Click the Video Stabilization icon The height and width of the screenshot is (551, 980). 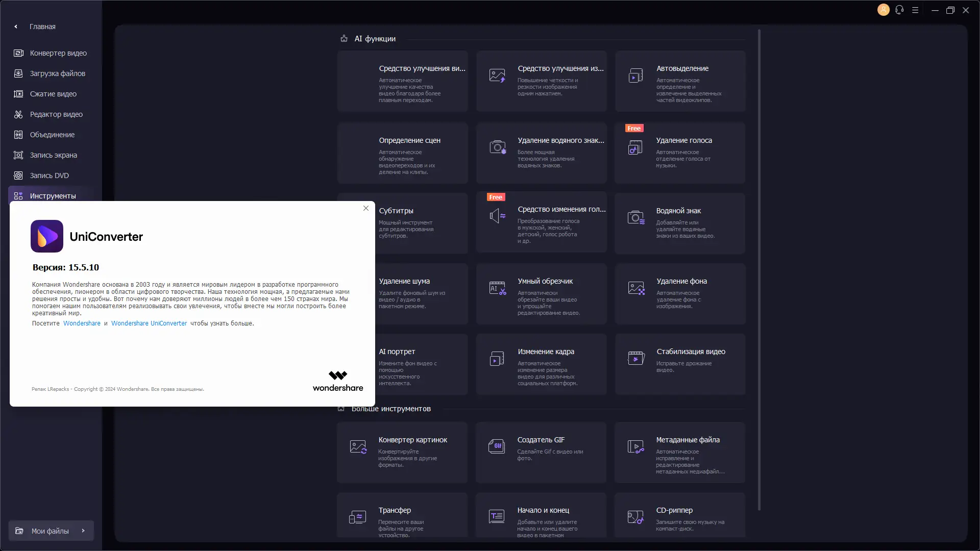click(x=636, y=358)
